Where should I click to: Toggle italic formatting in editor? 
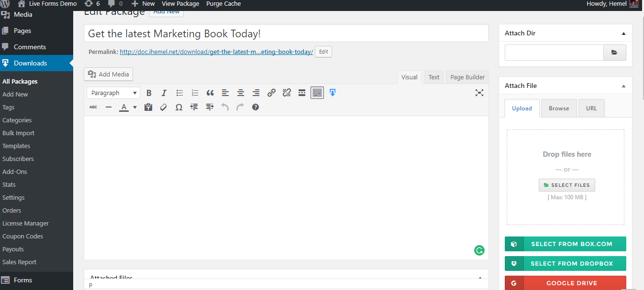(164, 93)
